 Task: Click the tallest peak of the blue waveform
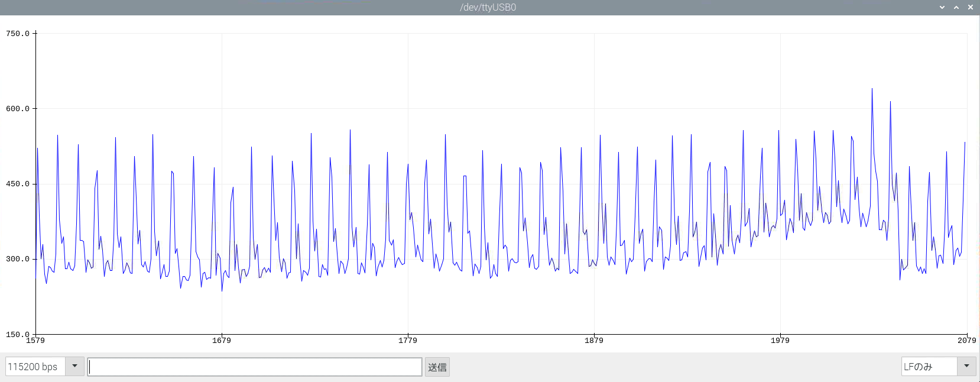click(872, 89)
